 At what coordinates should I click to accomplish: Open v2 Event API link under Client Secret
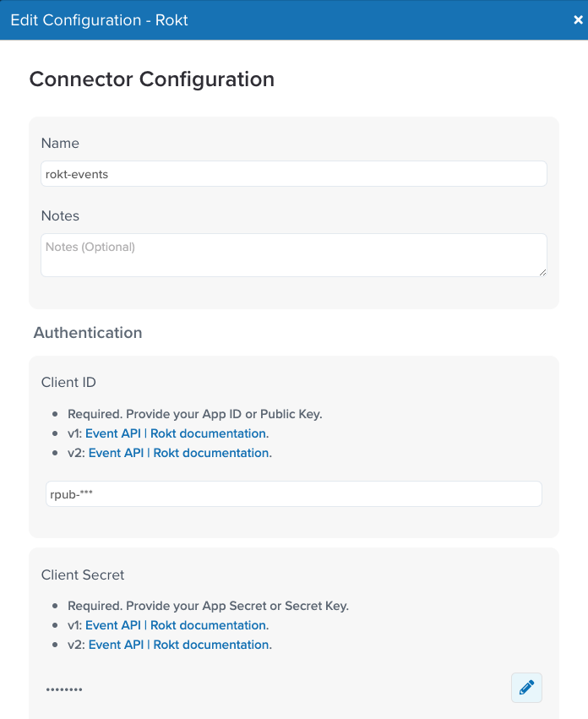tap(116, 645)
